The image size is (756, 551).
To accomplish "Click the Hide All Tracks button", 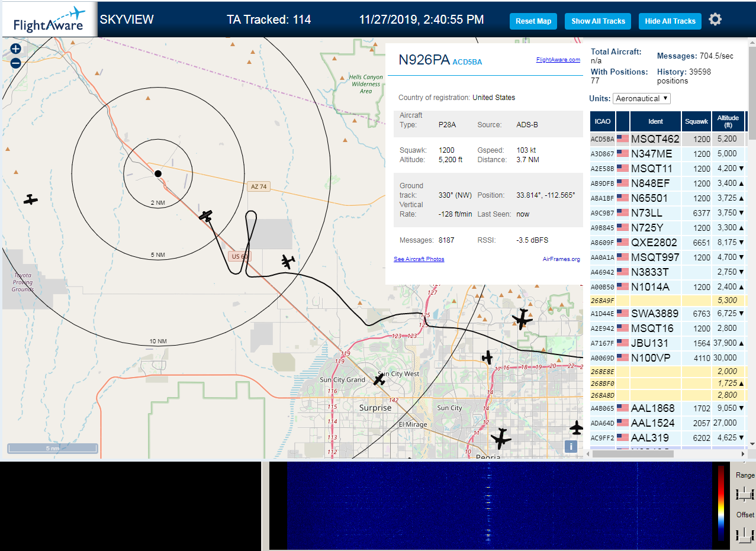I will [670, 21].
